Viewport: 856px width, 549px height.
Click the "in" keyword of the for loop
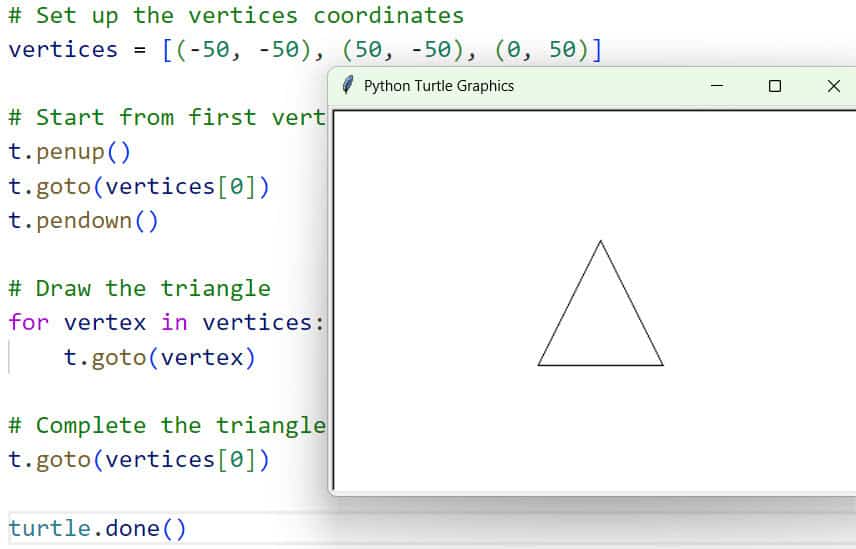(x=174, y=323)
